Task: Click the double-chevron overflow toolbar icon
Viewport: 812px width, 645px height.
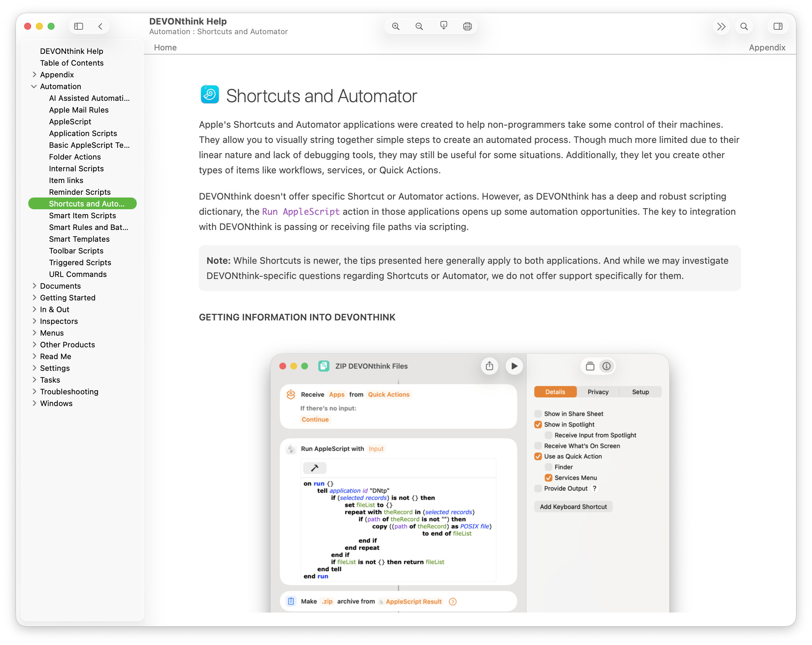Action: pos(721,26)
